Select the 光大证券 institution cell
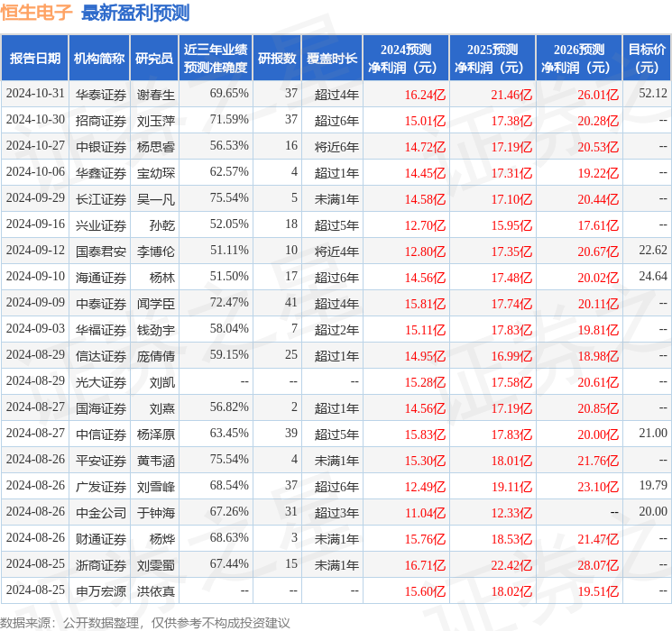Image resolution: width=672 pixels, height=631 pixels. point(101,381)
